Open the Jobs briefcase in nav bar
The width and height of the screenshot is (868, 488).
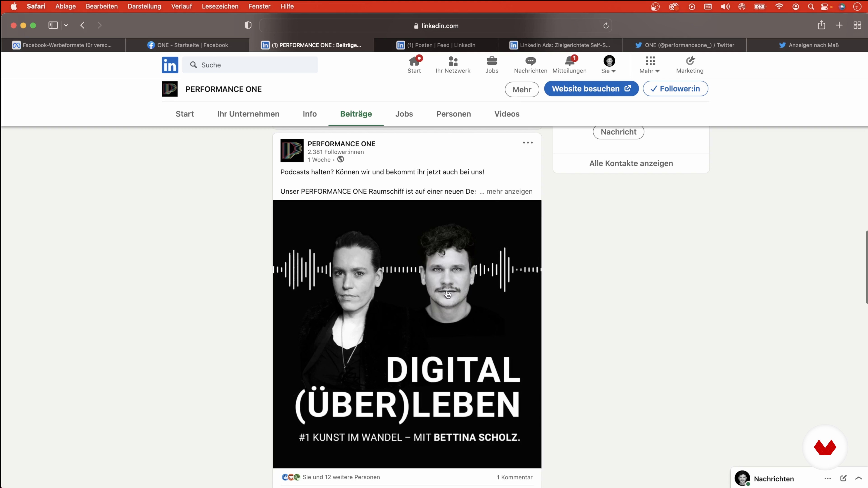tap(492, 65)
